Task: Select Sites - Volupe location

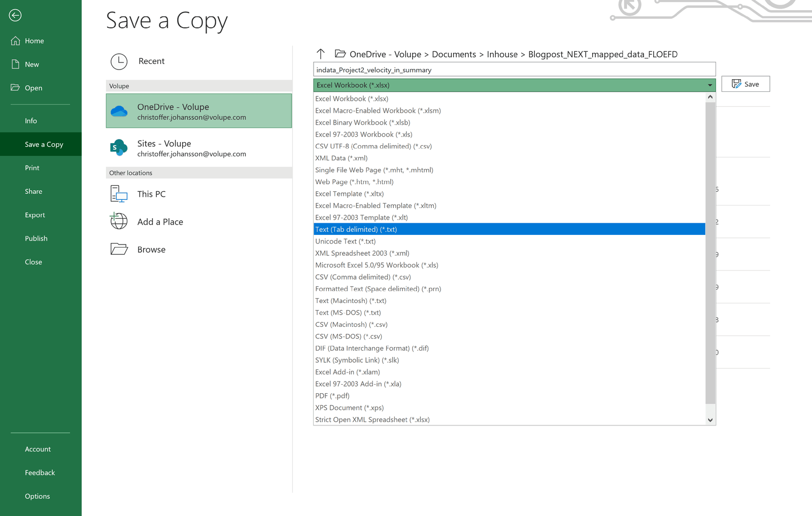Action: (x=199, y=148)
